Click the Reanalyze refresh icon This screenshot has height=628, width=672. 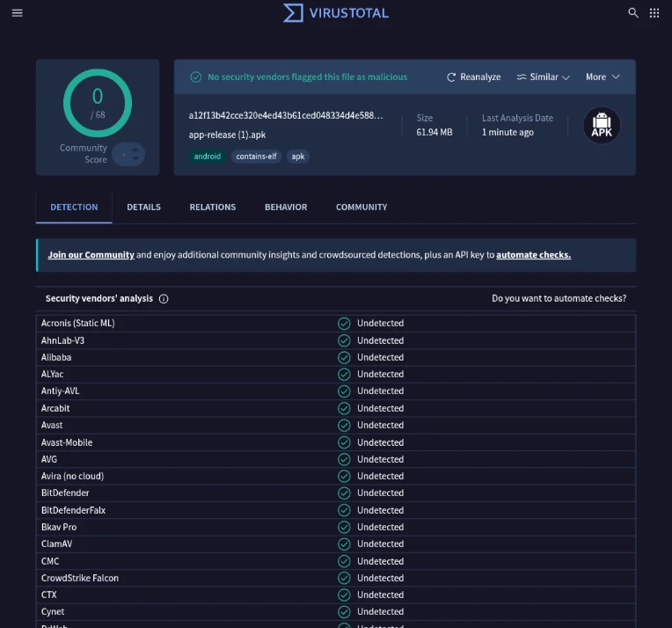click(451, 77)
